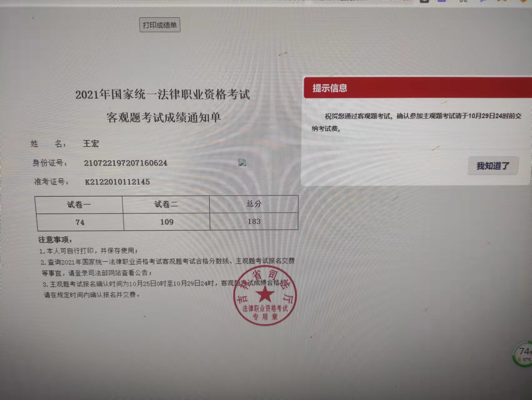This screenshot has width=532, height=400.
Task: Select ID number 210722197207160624
Action: 126,163
